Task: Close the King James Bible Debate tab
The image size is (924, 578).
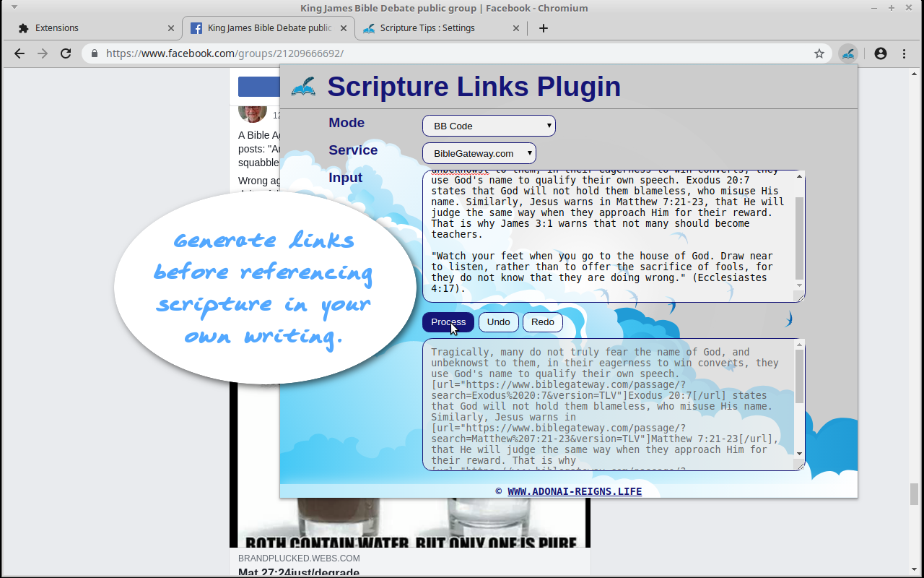Action: 344,28
